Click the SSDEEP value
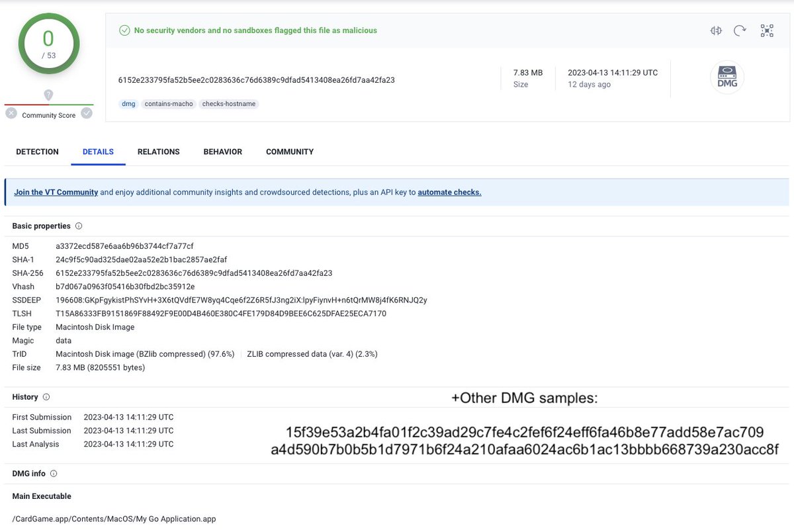This screenshot has height=532, width=794. point(242,300)
